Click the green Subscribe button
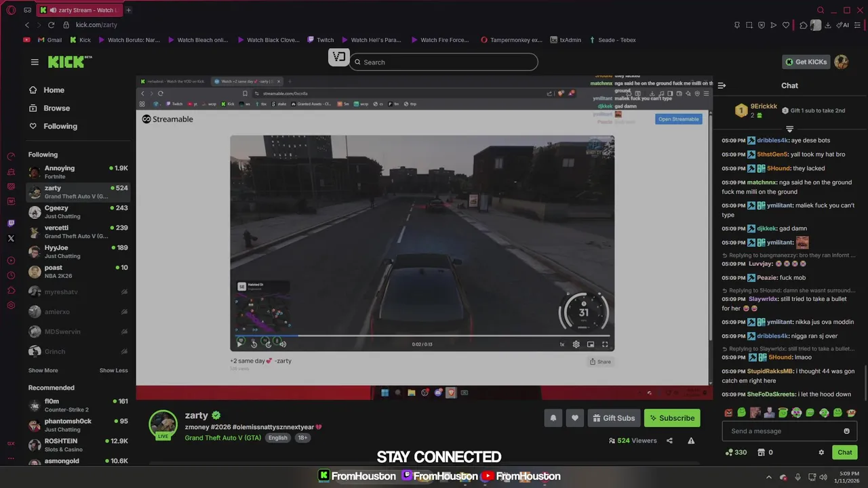868x488 pixels. coord(672,418)
